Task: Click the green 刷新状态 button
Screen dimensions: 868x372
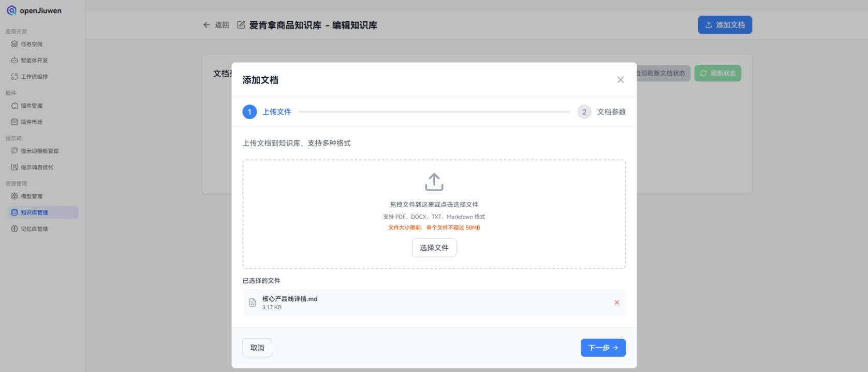Action: tap(717, 74)
